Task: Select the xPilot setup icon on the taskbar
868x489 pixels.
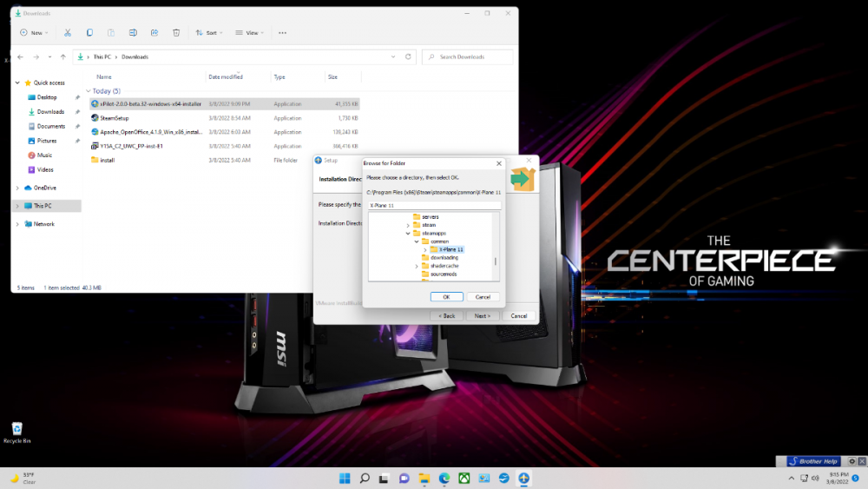Action: pos(523,478)
